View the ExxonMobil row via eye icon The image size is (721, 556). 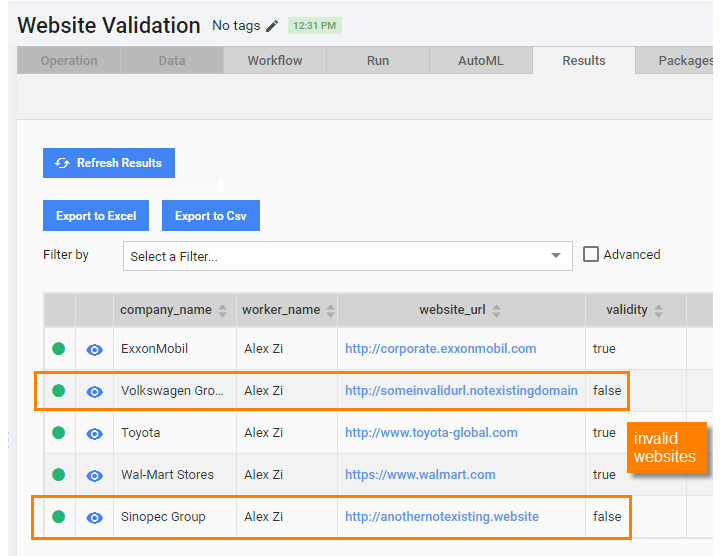(94, 350)
